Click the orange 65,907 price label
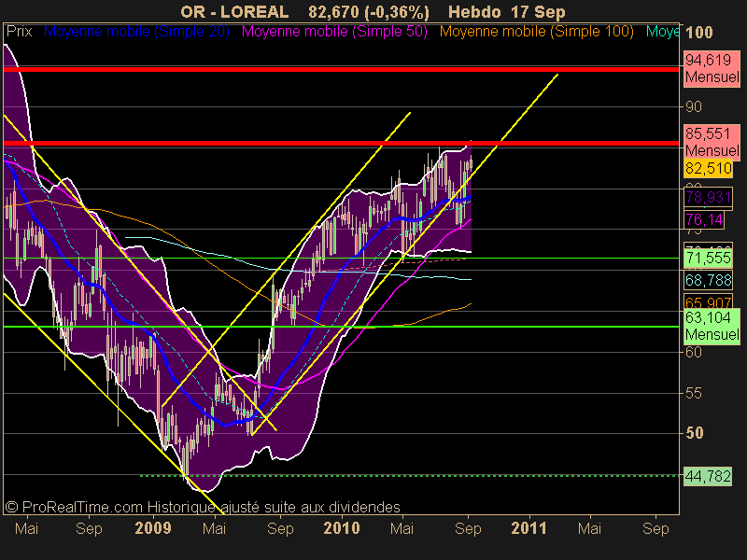The image size is (747, 560). 709,302
